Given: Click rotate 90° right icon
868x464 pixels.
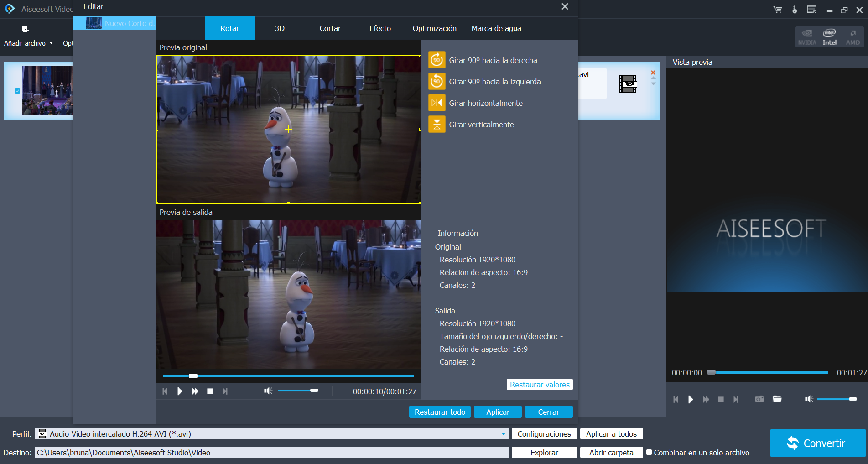Looking at the screenshot, I should pyautogui.click(x=437, y=60).
